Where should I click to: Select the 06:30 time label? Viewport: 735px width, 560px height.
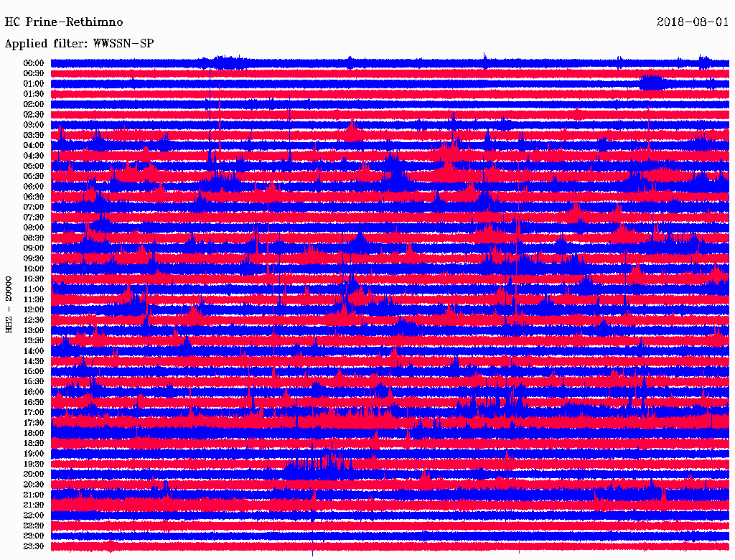point(33,197)
